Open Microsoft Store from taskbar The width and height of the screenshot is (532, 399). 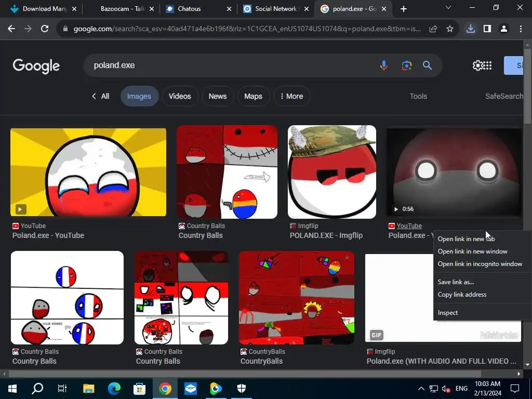(x=139, y=388)
